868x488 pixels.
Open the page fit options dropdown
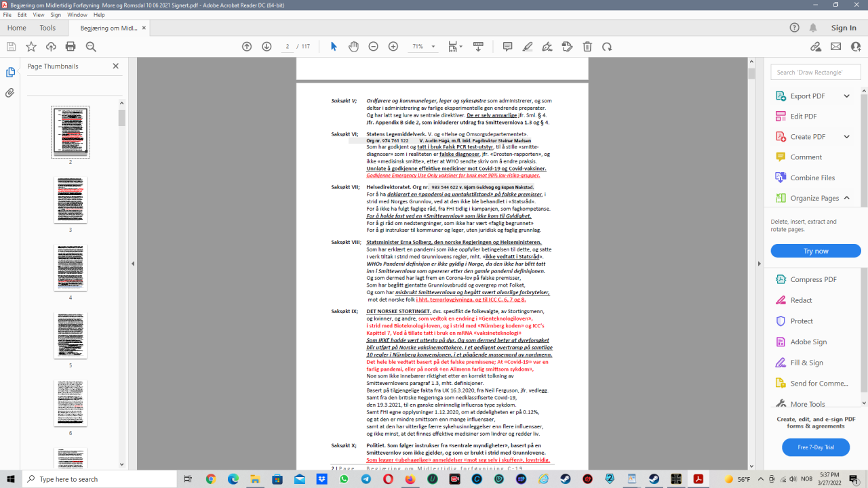(454, 47)
